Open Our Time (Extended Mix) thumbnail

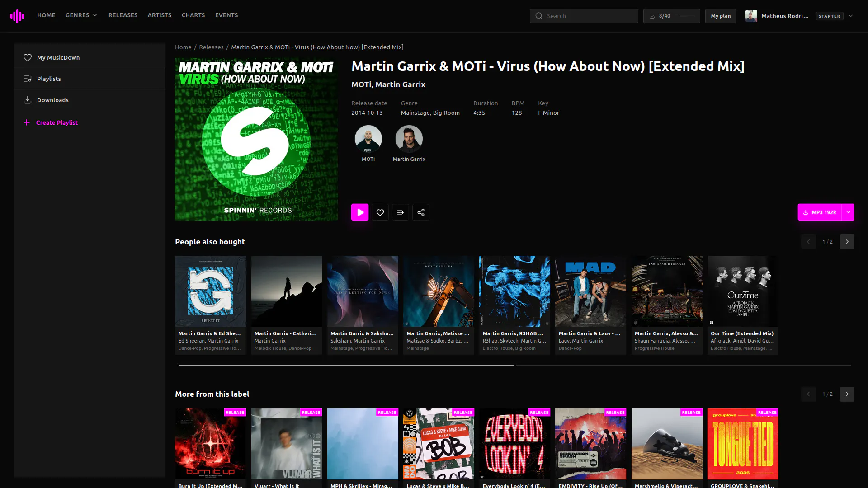(x=743, y=291)
